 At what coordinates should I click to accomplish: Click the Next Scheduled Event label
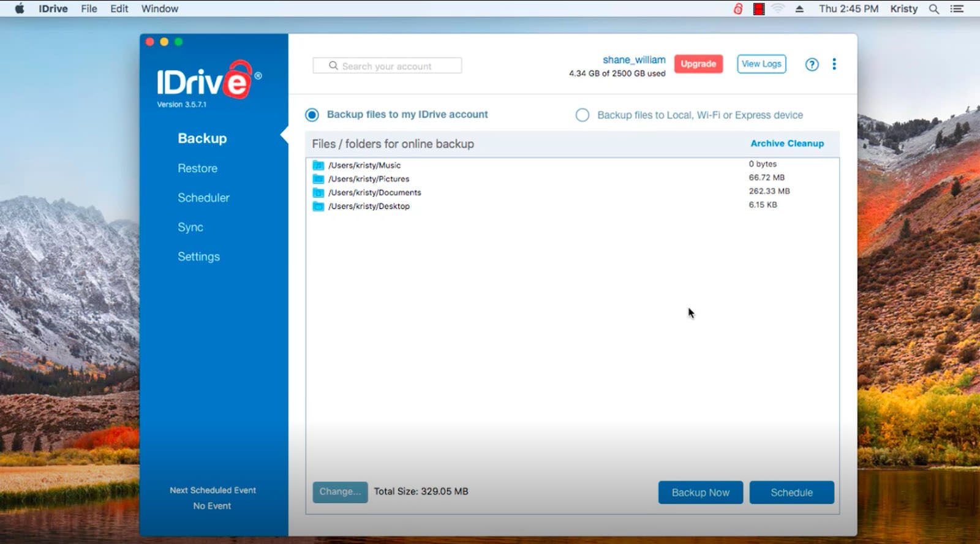213,490
